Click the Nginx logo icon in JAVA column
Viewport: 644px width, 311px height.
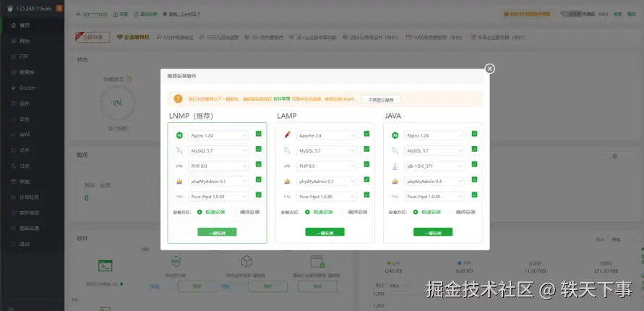point(395,135)
